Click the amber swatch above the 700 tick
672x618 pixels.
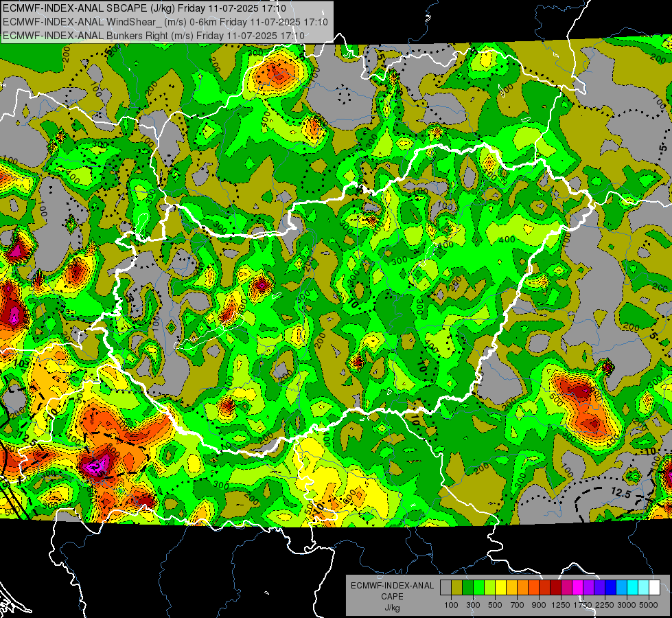tap(511, 587)
